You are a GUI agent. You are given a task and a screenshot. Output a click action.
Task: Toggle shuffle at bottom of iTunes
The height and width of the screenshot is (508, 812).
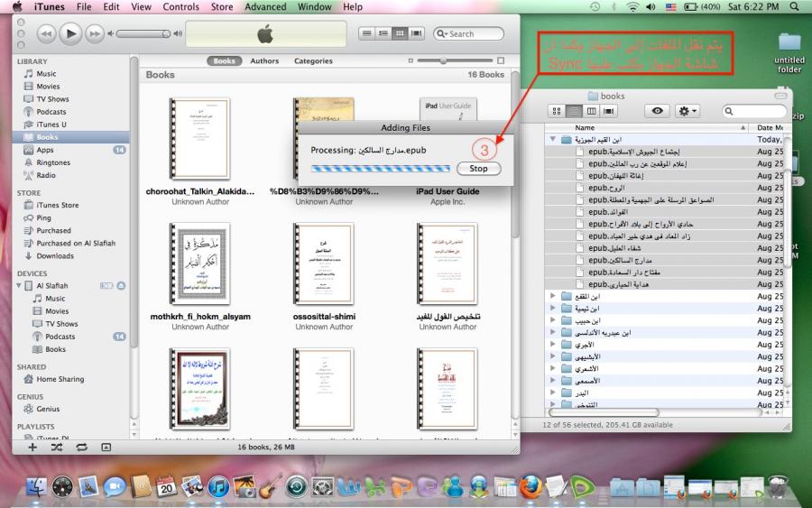pos(57,447)
